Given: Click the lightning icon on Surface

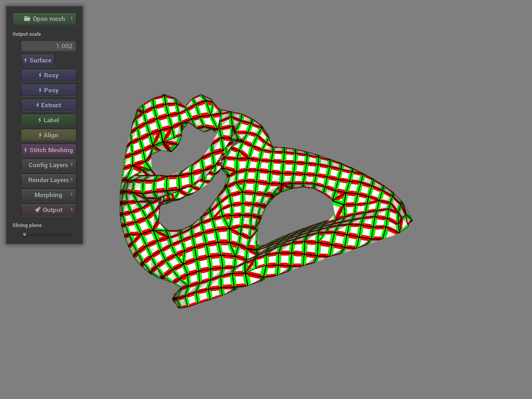Looking at the screenshot, I should (26, 60).
